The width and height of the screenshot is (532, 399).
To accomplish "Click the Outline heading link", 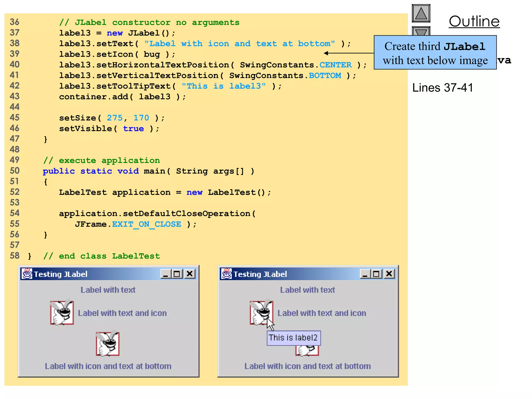I will point(474,22).
